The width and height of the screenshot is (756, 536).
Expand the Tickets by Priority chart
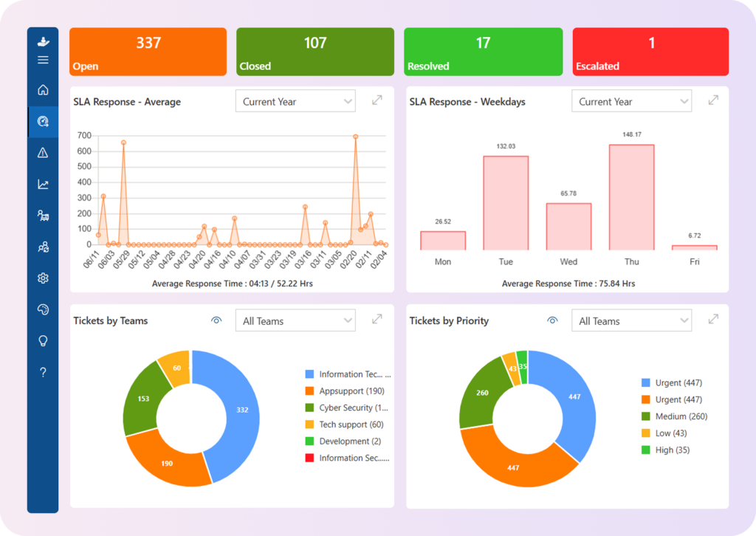tap(713, 319)
